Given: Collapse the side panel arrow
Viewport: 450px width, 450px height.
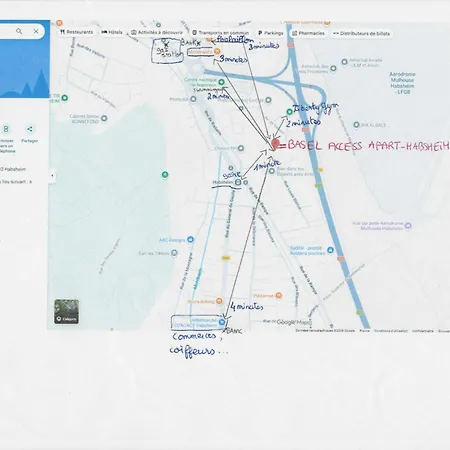Looking at the screenshot, I should point(52,175).
